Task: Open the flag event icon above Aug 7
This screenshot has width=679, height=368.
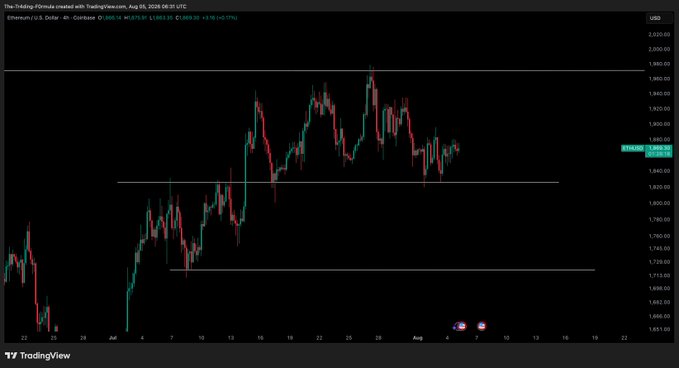Action: (482, 326)
